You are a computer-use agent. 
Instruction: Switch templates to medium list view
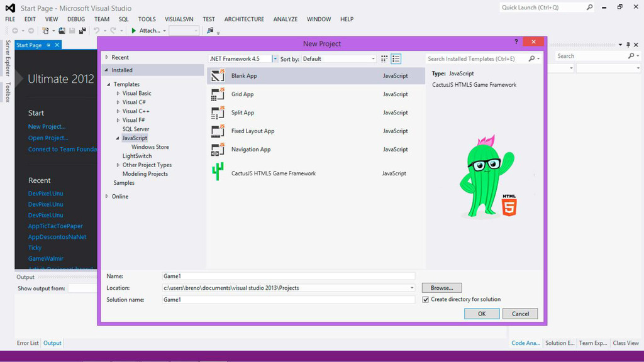click(396, 58)
